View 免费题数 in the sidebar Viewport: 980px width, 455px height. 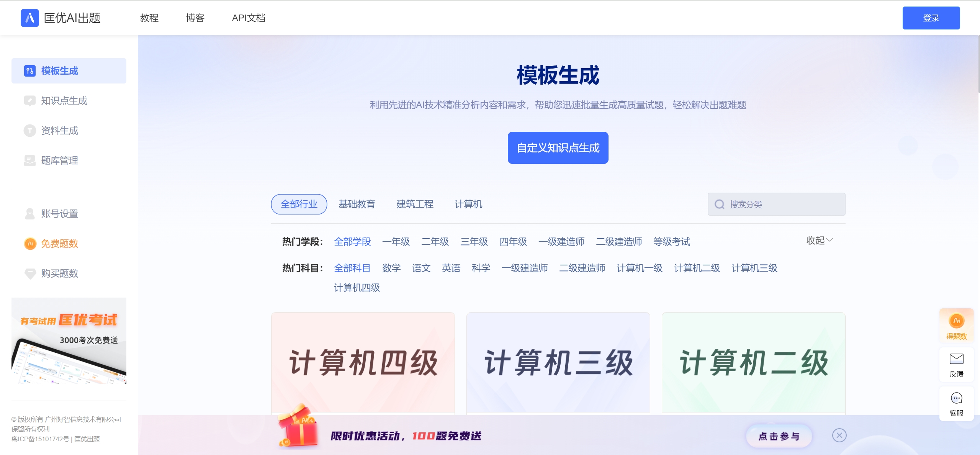pos(59,244)
